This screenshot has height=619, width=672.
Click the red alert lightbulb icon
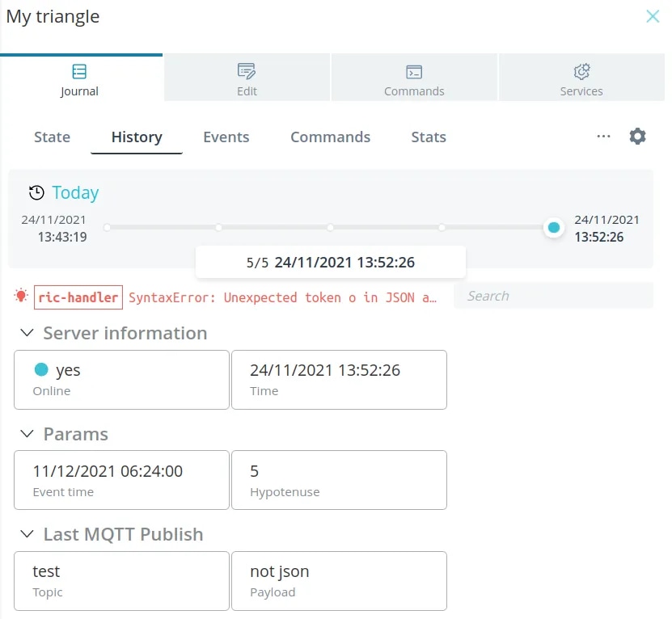(21, 296)
